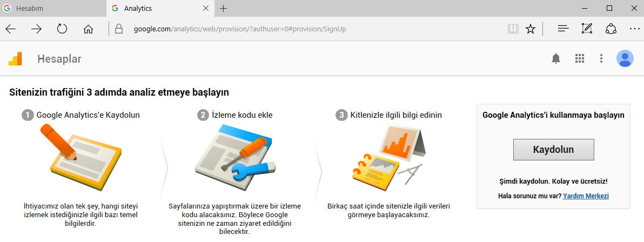Close the Analytics tab
The width and height of the screenshot is (644, 242).
(206, 8)
